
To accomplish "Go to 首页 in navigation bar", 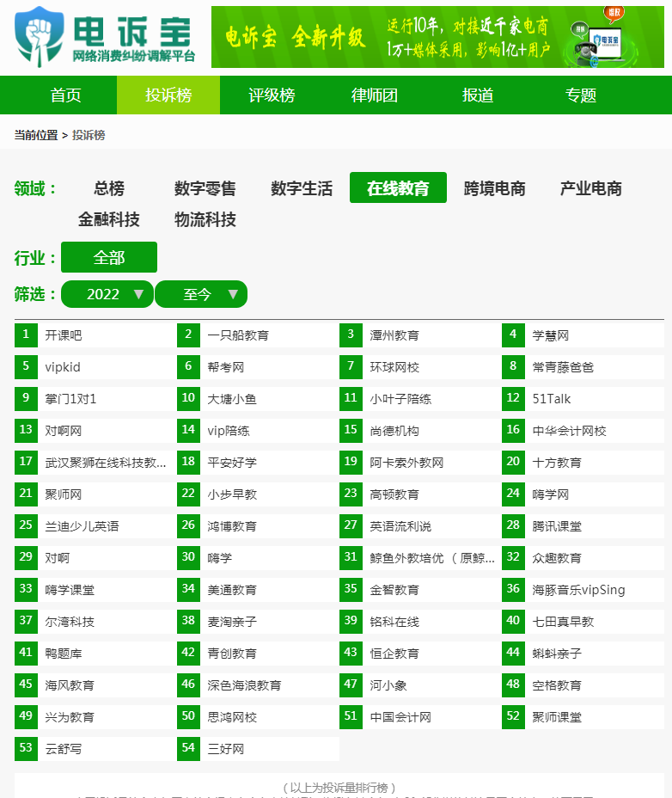I will [65, 95].
